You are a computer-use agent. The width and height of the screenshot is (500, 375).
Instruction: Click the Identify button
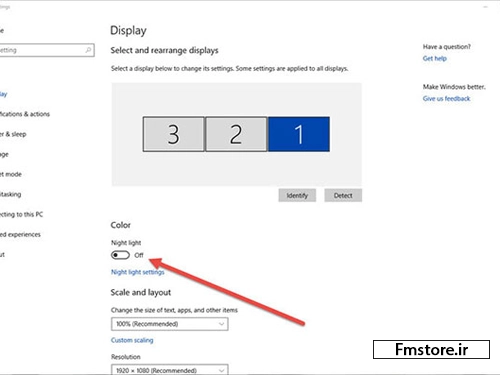(x=297, y=195)
